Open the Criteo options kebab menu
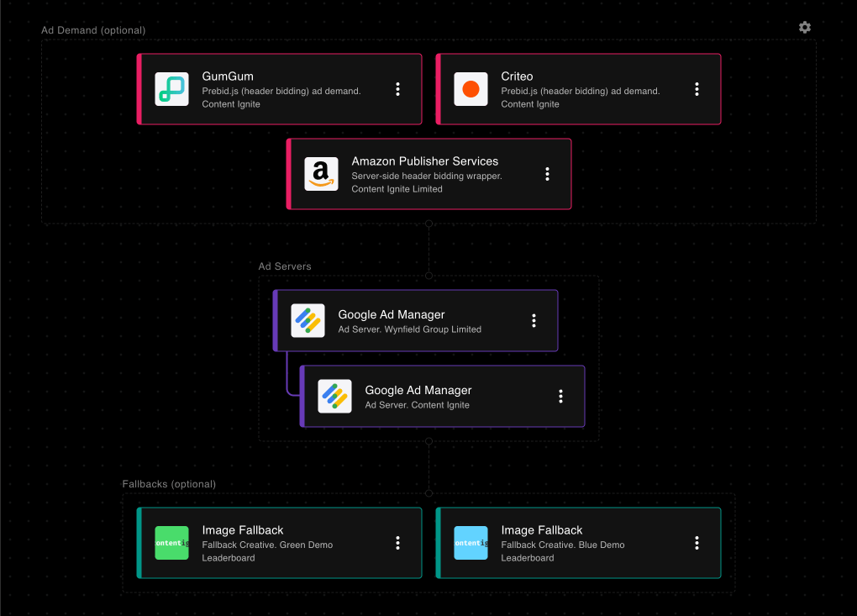The image size is (857, 616). tap(697, 88)
